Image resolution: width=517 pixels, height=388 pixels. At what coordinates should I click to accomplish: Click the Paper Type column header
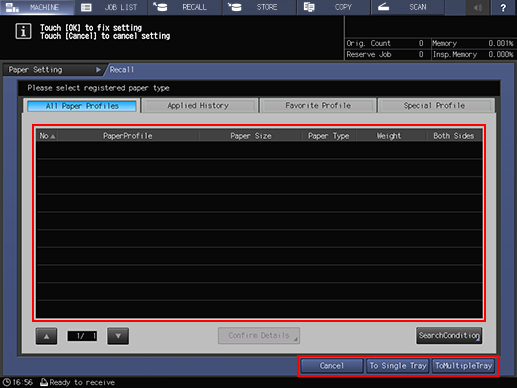click(329, 136)
